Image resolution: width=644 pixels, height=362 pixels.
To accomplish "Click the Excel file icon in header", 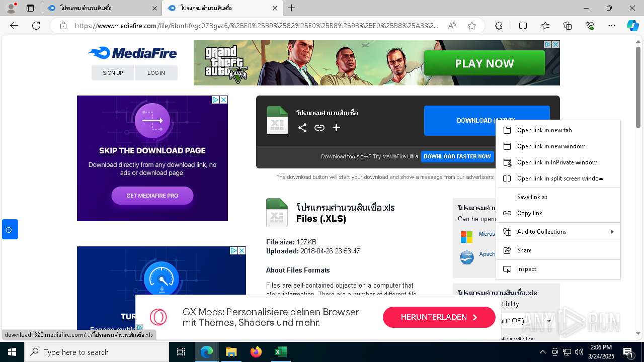I will click(277, 120).
